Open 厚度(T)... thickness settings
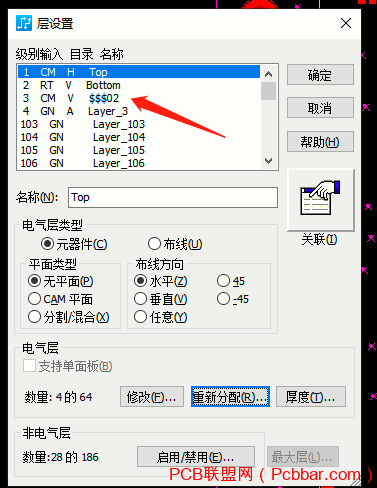Screen dimensions: 377x488 [311, 397]
